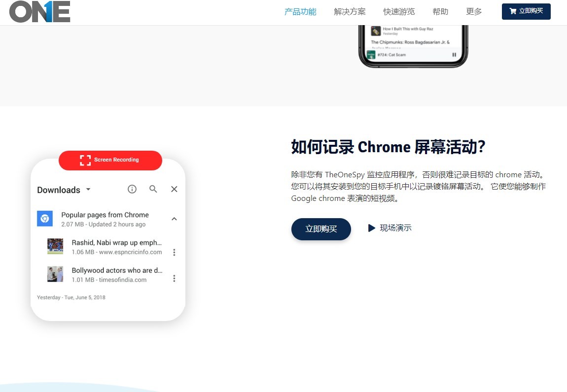The height and width of the screenshot is (392, 567).
Task: Open overflow menu for Rashid, Nabi article
Action: [x=174, y=252]
